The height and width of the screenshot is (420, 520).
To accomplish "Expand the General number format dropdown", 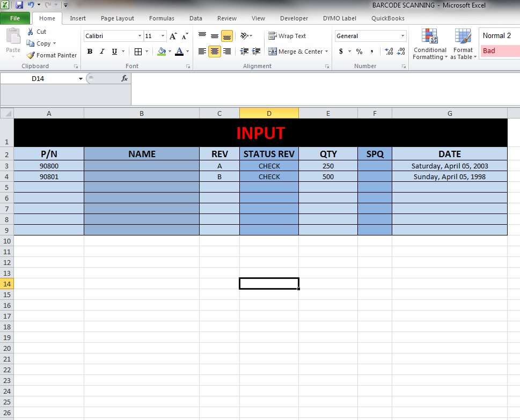I will 402,36.
